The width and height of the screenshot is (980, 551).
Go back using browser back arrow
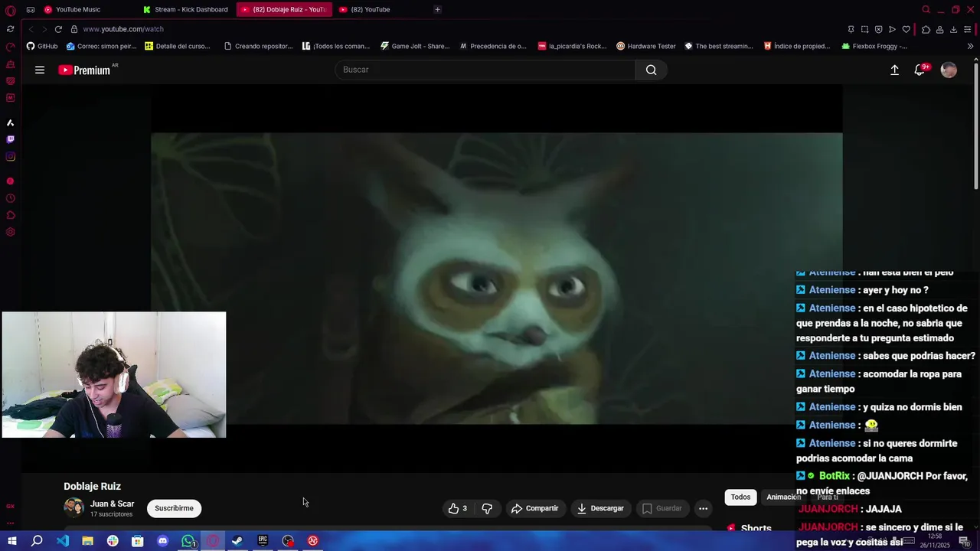point(31,29)
